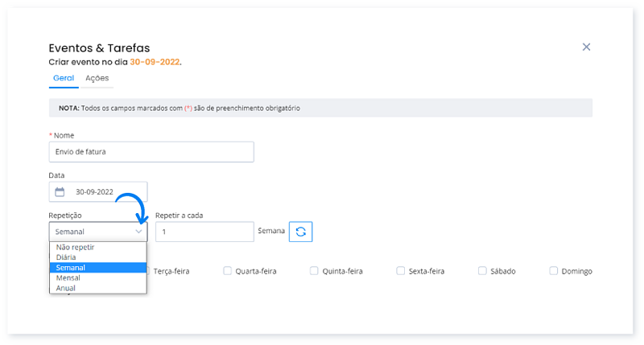Close the Eventos & Tarefas dialog
This screenshot has width=644, height=345.
tap(586, 47)
